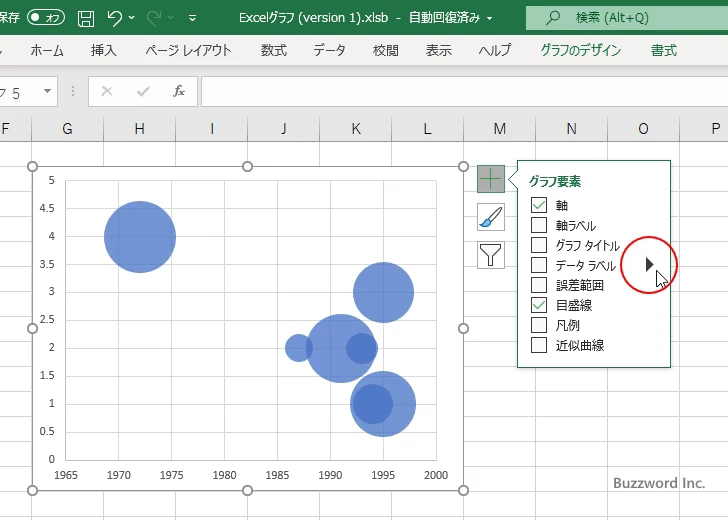Select column J header
Screen dimensions: 728x520
[284, 129]
